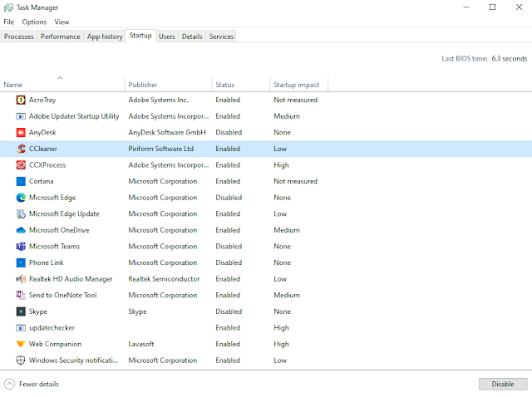Click the Microsoft Edge icon

[21, 198]
